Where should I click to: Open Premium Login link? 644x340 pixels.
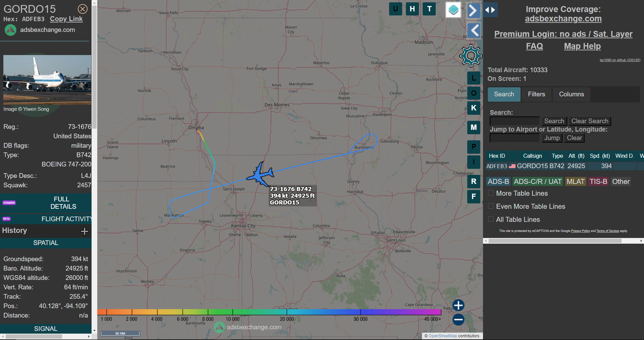pos(563,34)
